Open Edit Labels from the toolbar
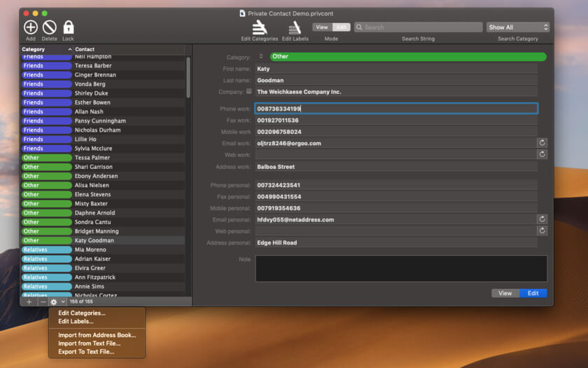Image resolution: width=588 pixels, height=368 pixels. pyautogui.click(x=295, y=27)
